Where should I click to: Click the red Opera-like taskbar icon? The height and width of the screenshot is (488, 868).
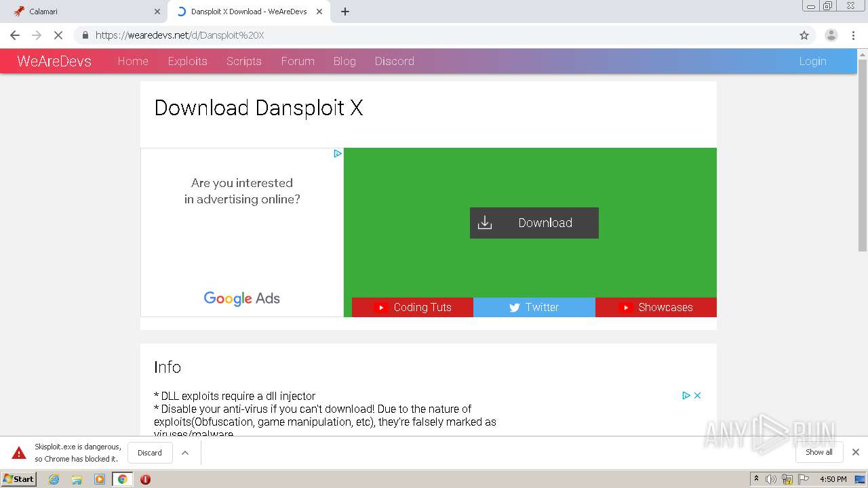(x=145, y=479)
